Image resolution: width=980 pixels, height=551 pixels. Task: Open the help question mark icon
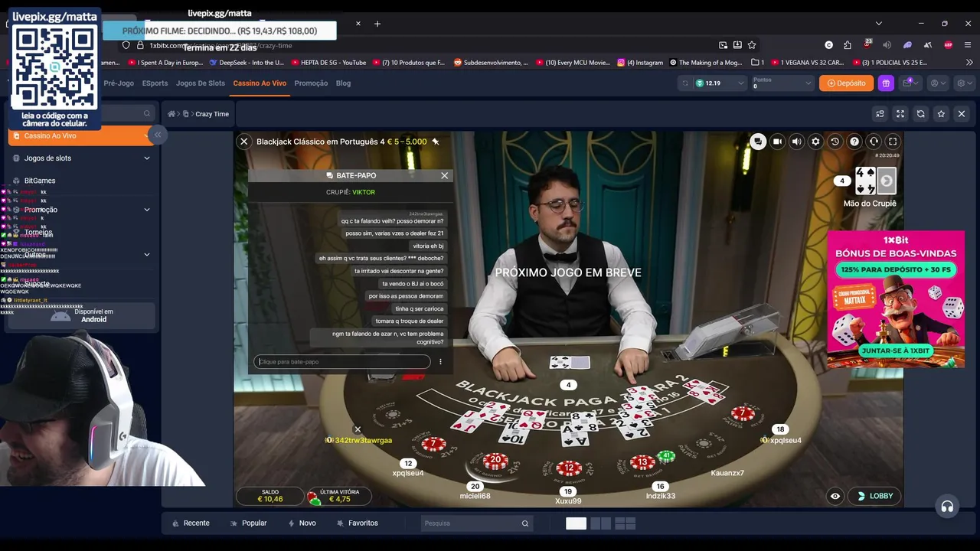(x=854, y=142)
